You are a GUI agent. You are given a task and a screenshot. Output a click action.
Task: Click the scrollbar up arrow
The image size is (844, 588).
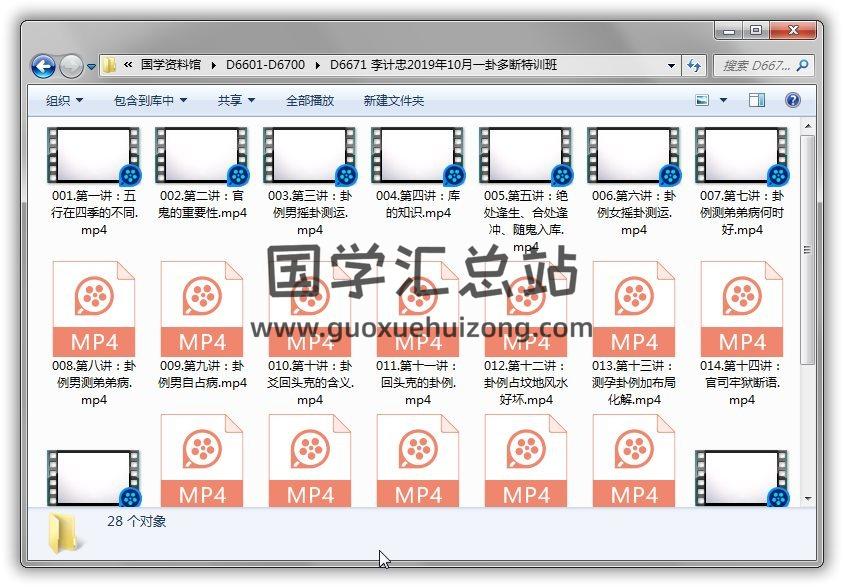[x=807, y=126]
